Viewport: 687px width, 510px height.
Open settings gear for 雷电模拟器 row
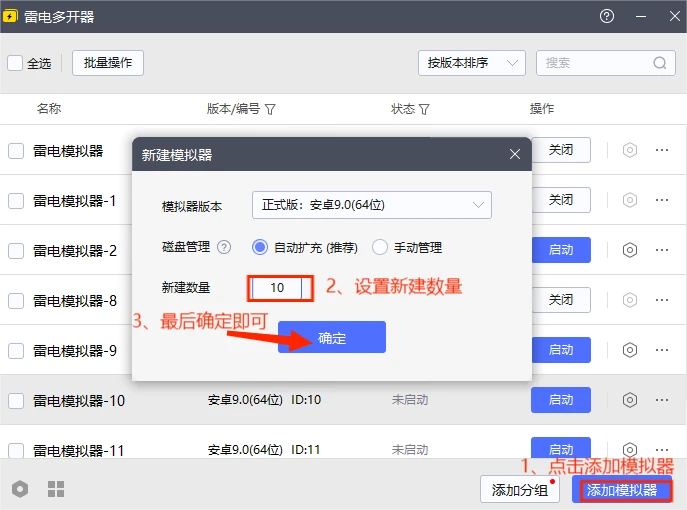tap(630, 150)
